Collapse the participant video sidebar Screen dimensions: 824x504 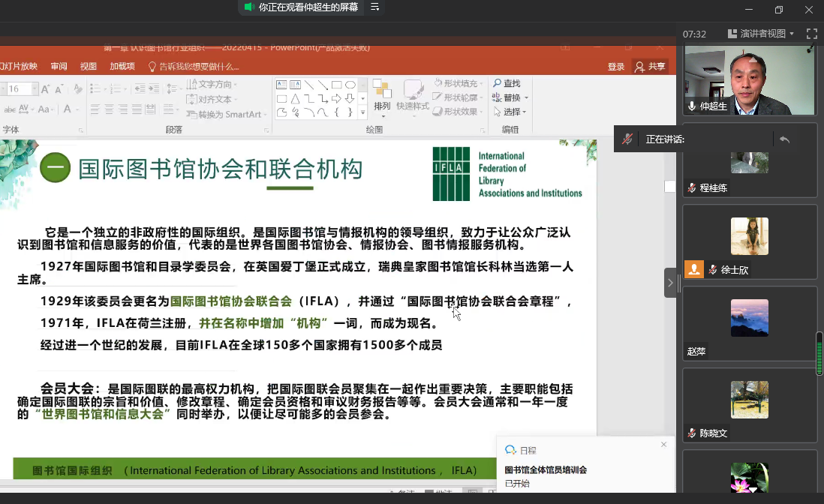pos(670,283)
